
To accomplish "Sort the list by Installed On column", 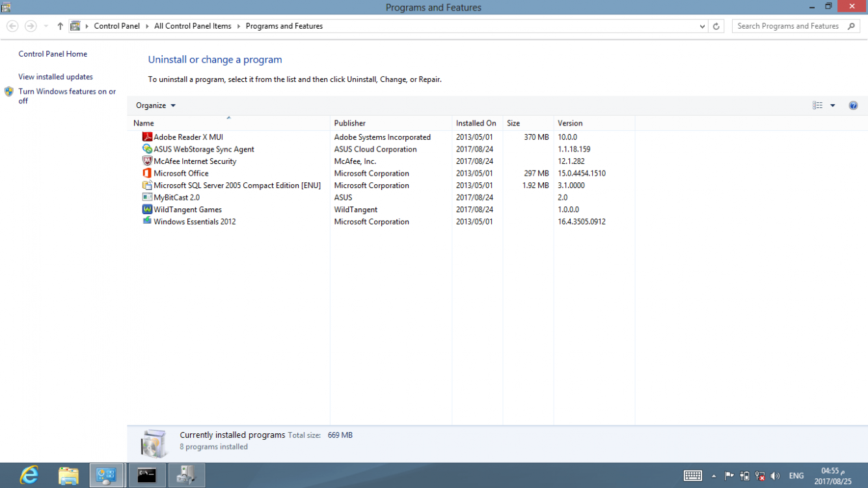I will tap(477, 123).
